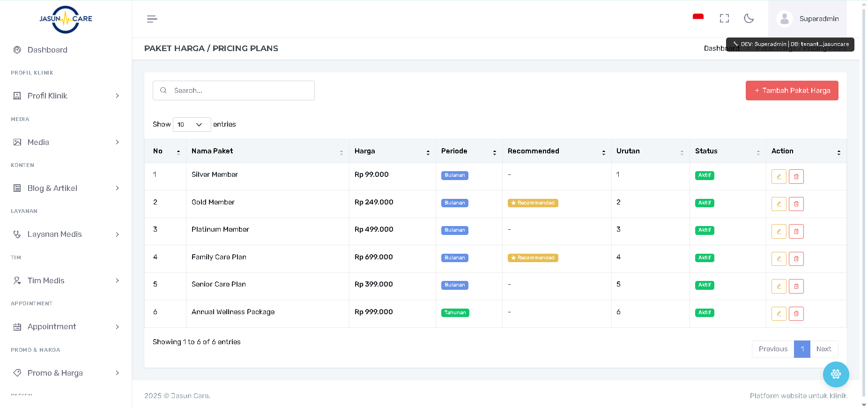Click into the Search input field

coord(239,91)
